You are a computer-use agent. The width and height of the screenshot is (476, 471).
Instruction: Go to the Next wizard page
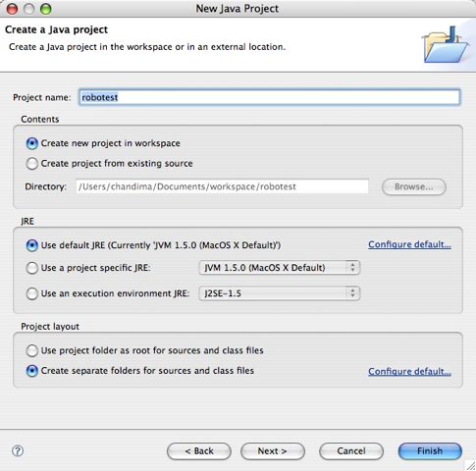click(x=273, y=451)
